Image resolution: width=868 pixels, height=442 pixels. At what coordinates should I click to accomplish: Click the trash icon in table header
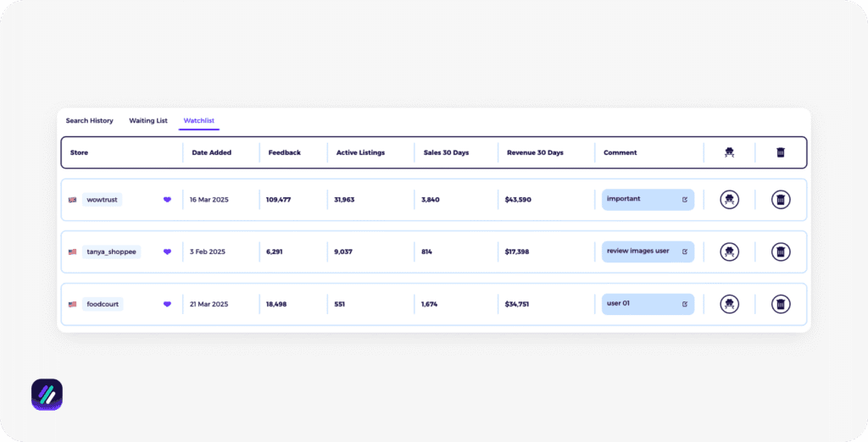click(x=781, y=152)
